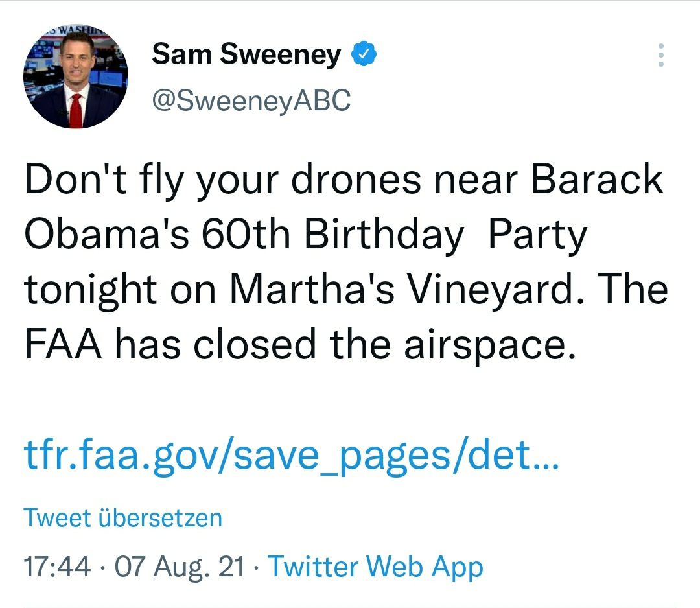Click "Obama's 60th Birthday" in the tweet
700x608 pixels.
pos(244,235)
